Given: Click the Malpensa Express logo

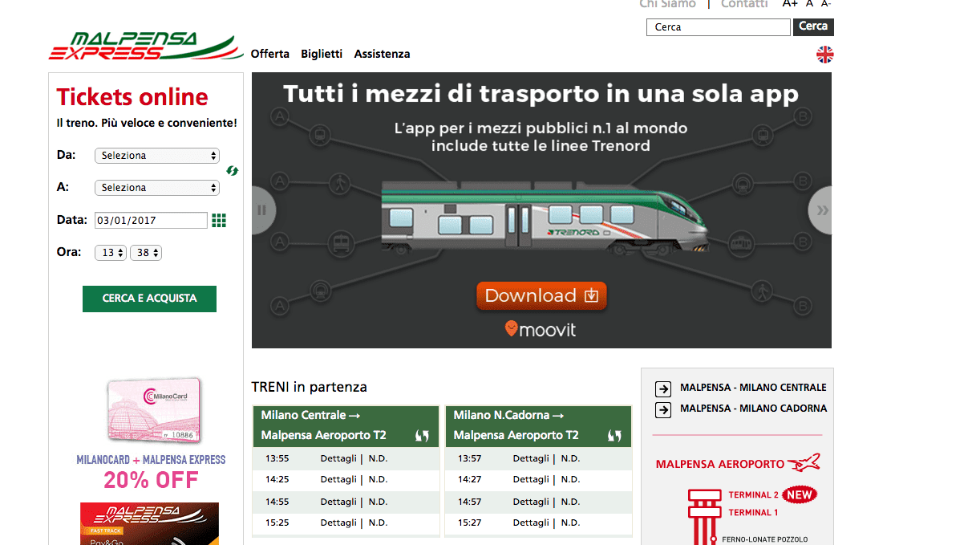Looking at the screenshot, I should pyautogui.click(x=145, y=46).
